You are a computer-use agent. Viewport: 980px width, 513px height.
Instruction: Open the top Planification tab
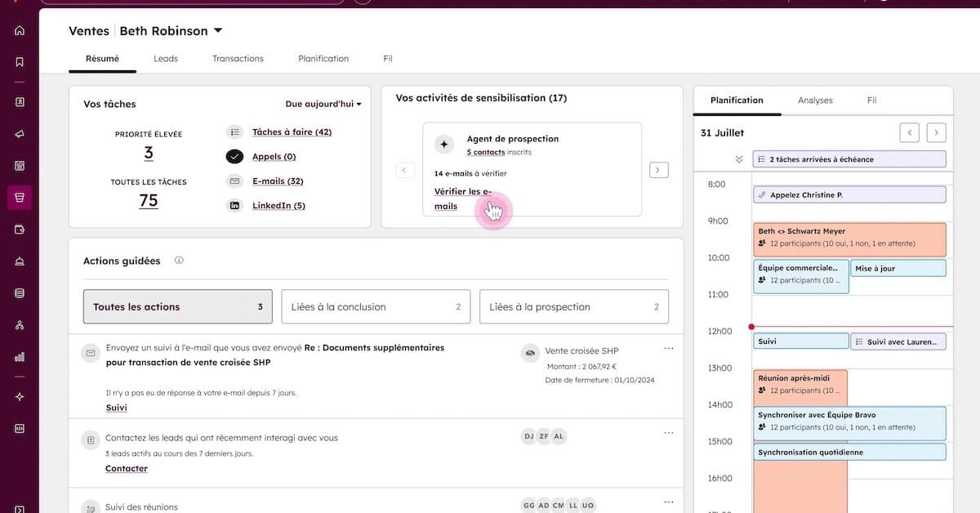323,59
